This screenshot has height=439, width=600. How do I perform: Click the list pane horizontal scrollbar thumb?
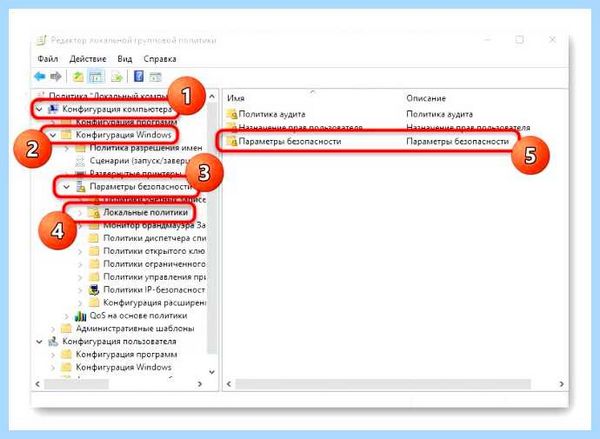tap(383, 384)
